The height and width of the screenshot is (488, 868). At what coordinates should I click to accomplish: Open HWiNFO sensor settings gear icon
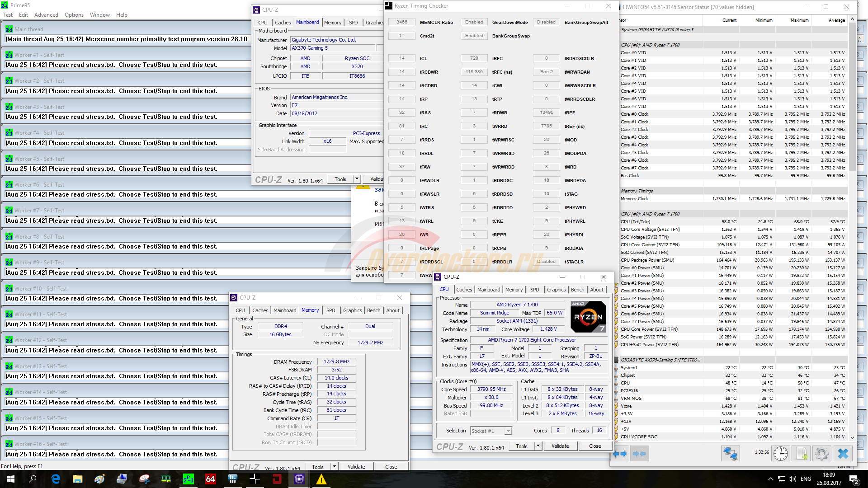(822, 453)
